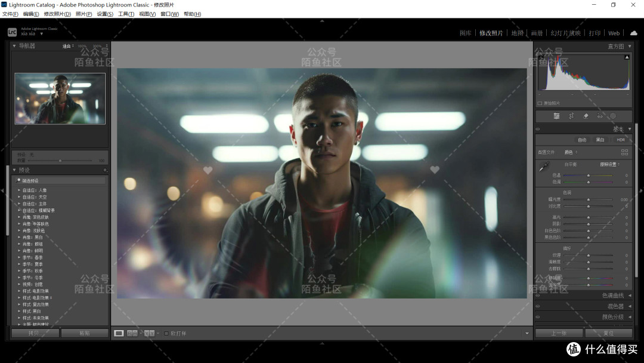Adjust the 曝光度 exposure slider handle

(588, 199)
